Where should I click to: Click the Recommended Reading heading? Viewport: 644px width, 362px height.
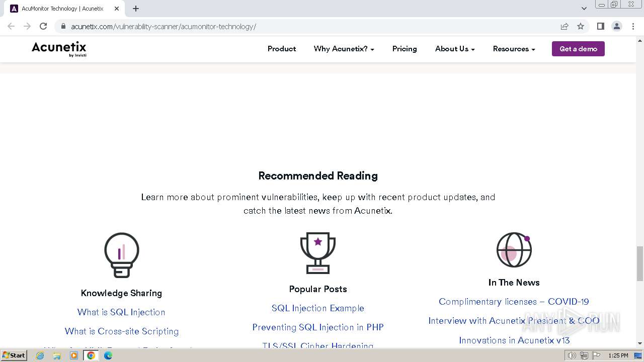(x=318, y=176)
